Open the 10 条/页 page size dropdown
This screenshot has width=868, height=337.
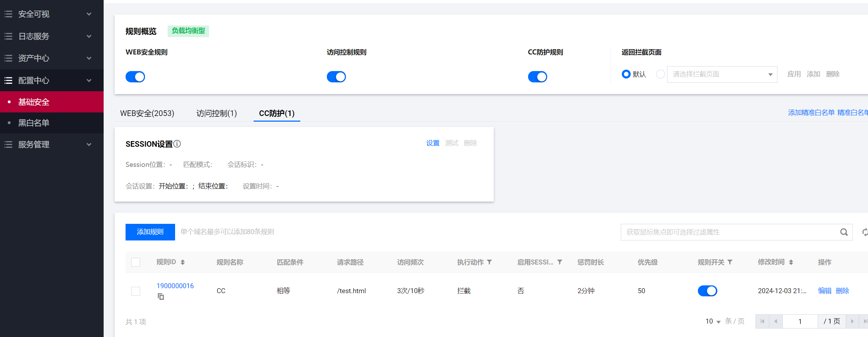point(713,321)
